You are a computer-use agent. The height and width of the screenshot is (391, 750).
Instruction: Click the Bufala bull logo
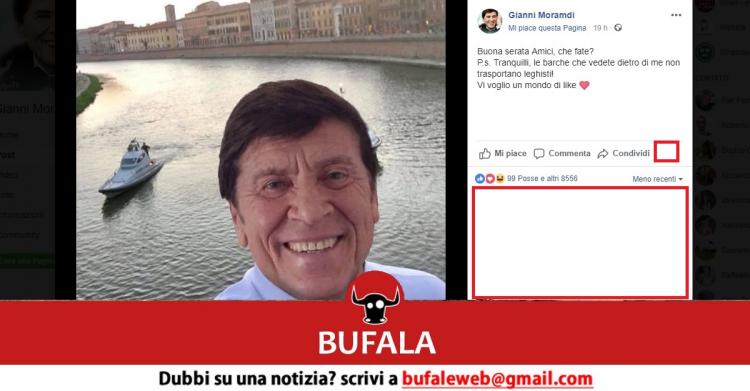(x=375, y=298)
